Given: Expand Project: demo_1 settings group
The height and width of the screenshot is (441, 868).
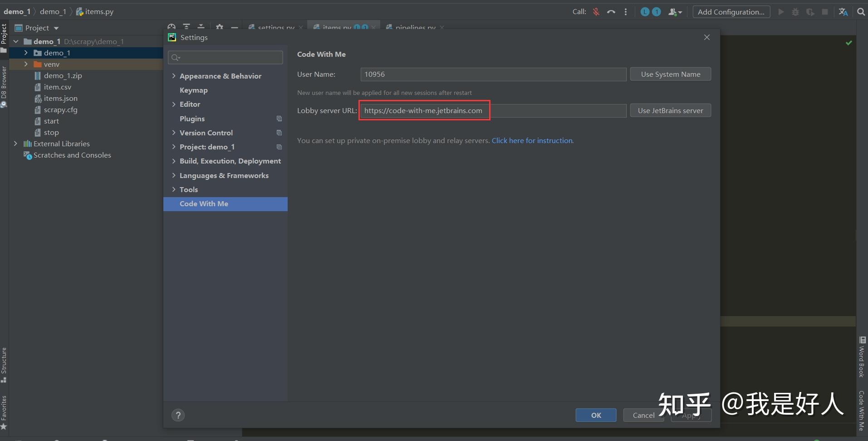Looking at the screenshot, I should (x=174, y=147).
